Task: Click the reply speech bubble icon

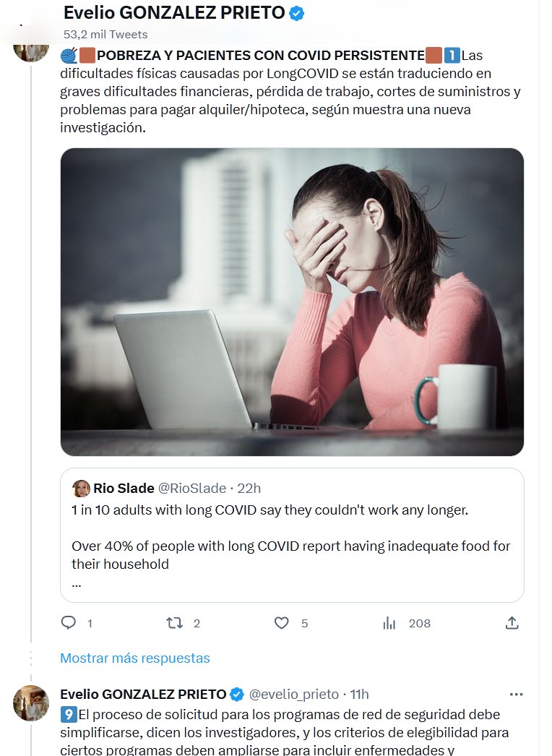Action: coord(69,622)
